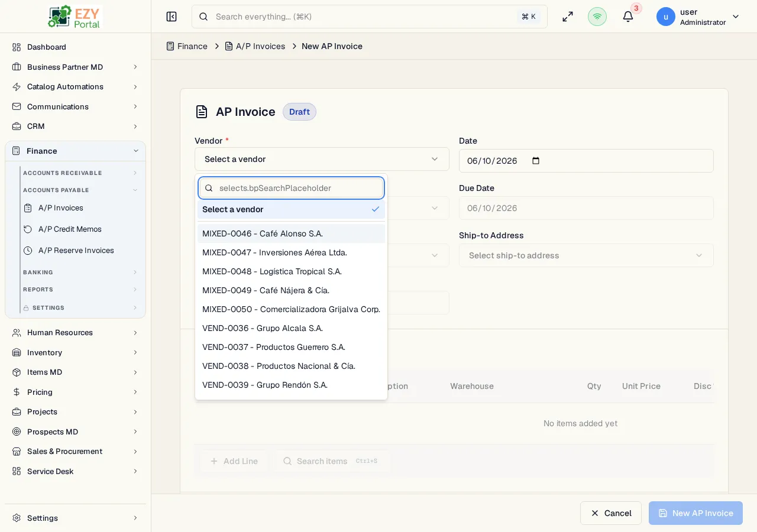This screenshot has width=757, height=532.
Task: Open the user account dropdown chevron
Action: pyautogui.click(x=736, y=17)
